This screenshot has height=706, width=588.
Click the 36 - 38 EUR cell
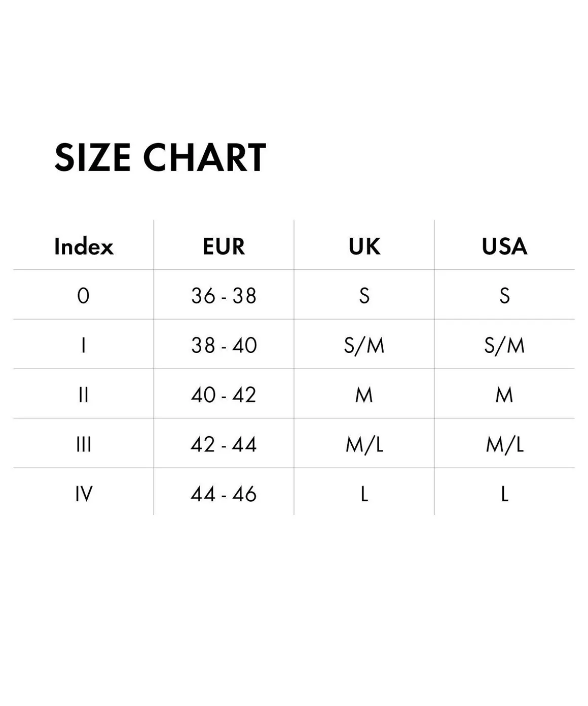pyautogui.click(x=224, y=296)
